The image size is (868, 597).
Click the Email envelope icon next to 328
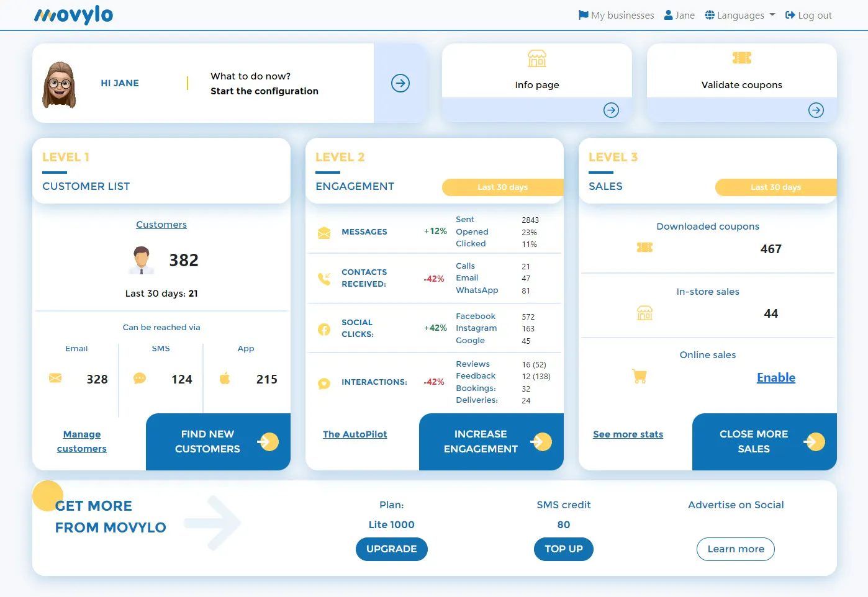[55, 378]
